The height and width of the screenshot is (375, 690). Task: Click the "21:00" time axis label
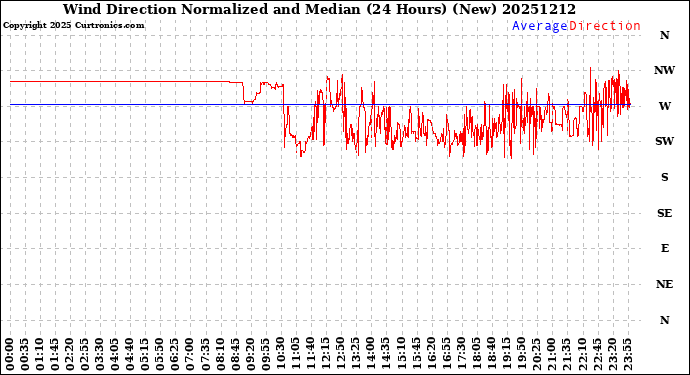click(552, 354)
